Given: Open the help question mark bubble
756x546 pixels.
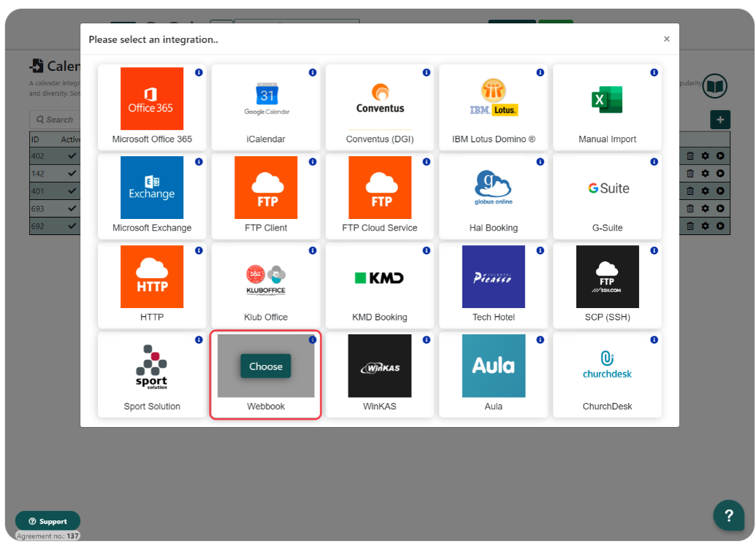Looking at the screenshot, I should coord(729,515).
